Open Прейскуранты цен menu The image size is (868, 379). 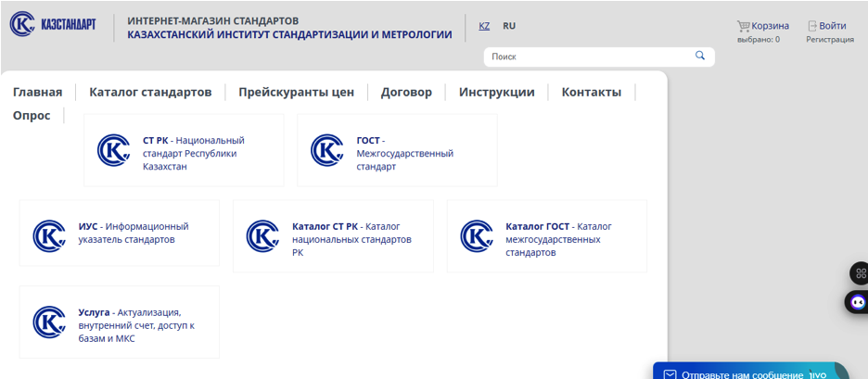296,93
